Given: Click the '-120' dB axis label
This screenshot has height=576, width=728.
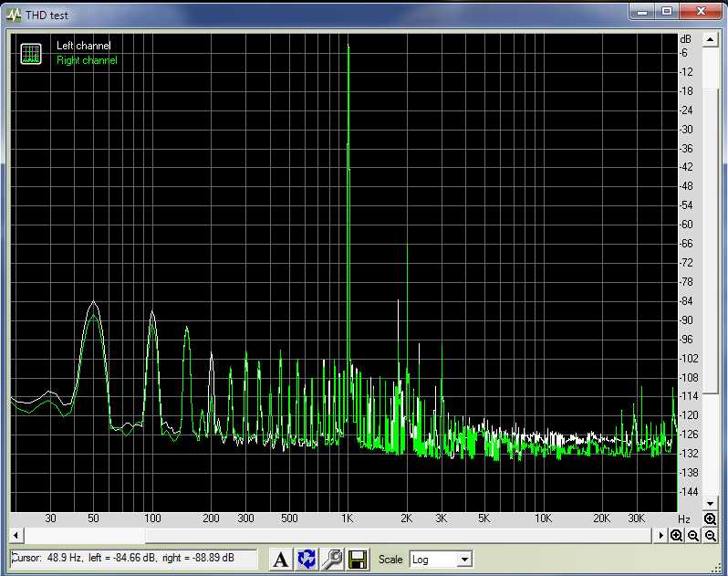Looking at the screenshot, I should [x=689, y=415].
